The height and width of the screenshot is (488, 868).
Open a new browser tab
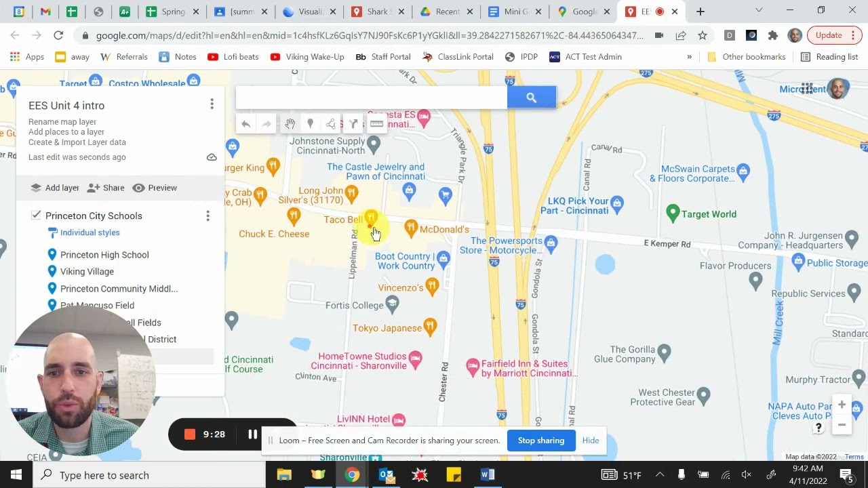tap(701, 12)
